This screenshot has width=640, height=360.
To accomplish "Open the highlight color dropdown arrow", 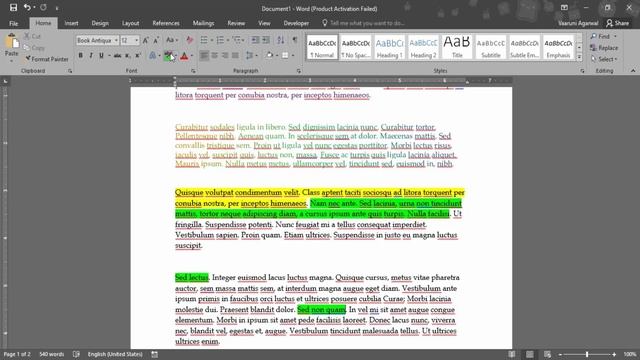I will tap(176, 56).
